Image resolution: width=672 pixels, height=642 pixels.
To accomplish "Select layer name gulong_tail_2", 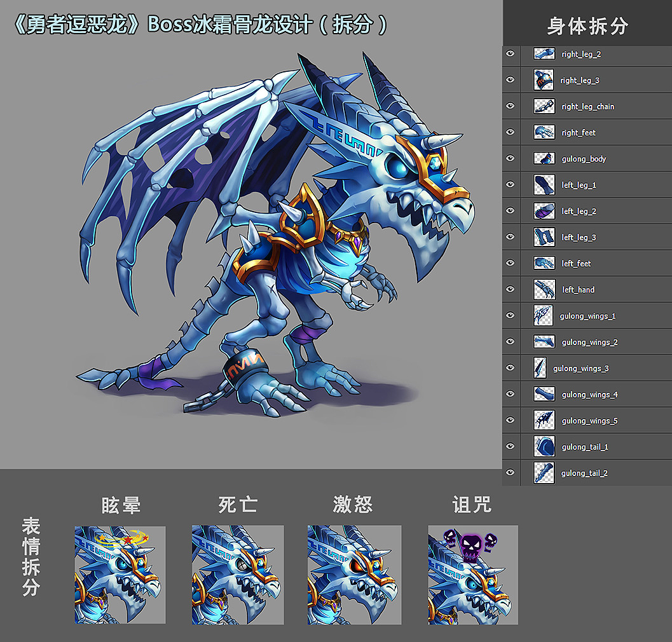I will [584, 473].
